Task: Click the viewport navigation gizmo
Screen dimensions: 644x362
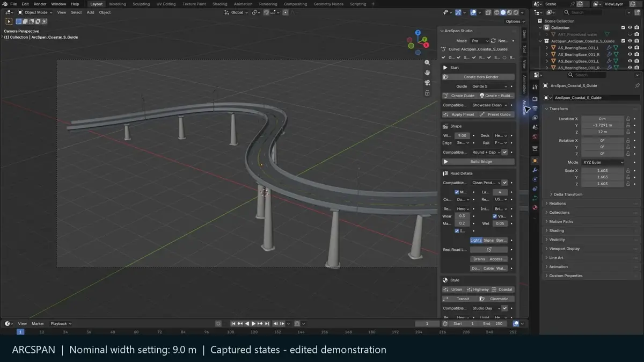Action: [417, 42]
